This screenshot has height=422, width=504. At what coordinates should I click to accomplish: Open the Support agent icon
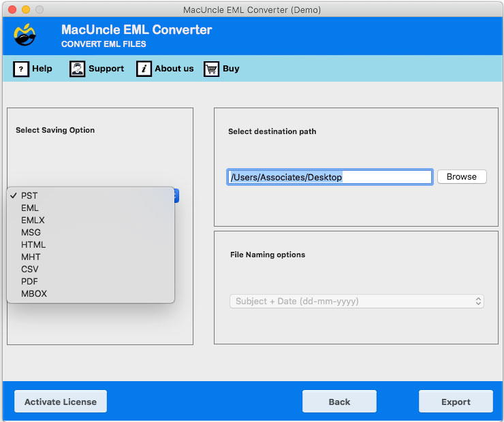pyautogui.click(x=77, y=69)
